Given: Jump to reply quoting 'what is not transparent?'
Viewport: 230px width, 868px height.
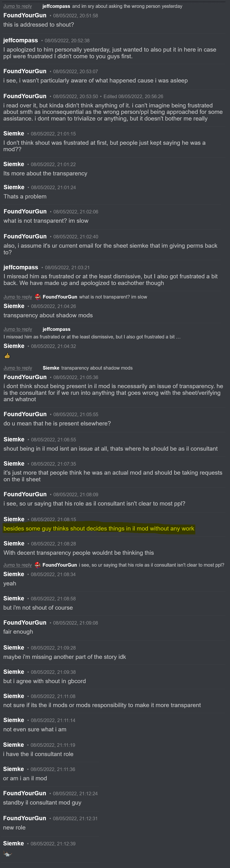Looking at the screenshot, I should 18,297.
